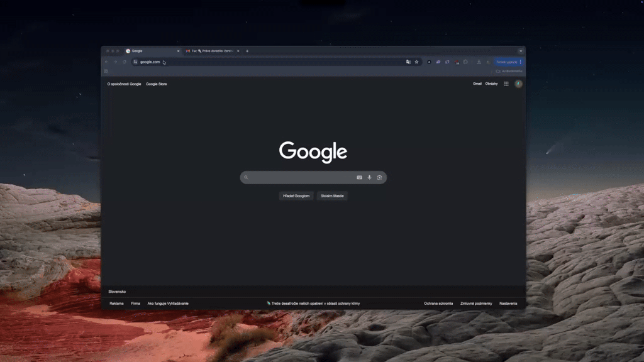Click the magnifier icon in search box
Viewport: 644px width, 362px height.
click(x=246, y=177)
